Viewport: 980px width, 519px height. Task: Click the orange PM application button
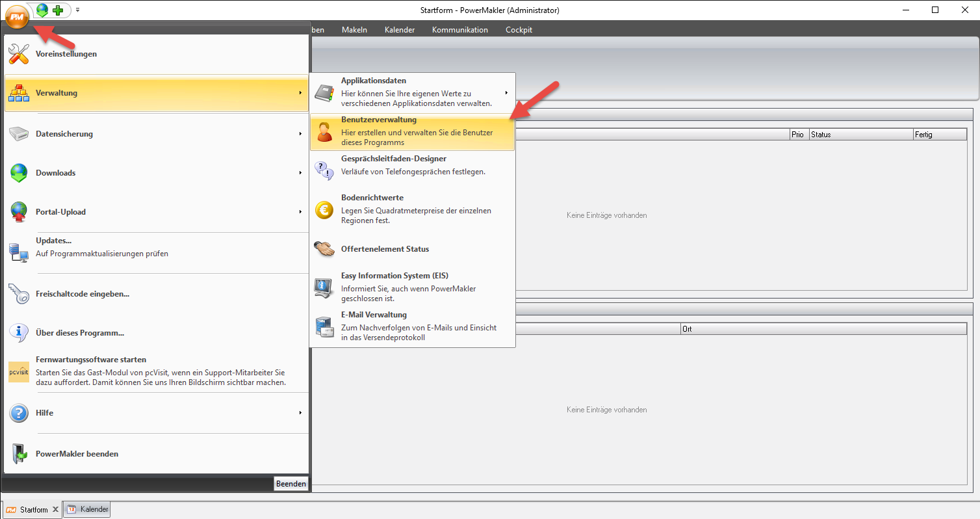click(16, 16)
